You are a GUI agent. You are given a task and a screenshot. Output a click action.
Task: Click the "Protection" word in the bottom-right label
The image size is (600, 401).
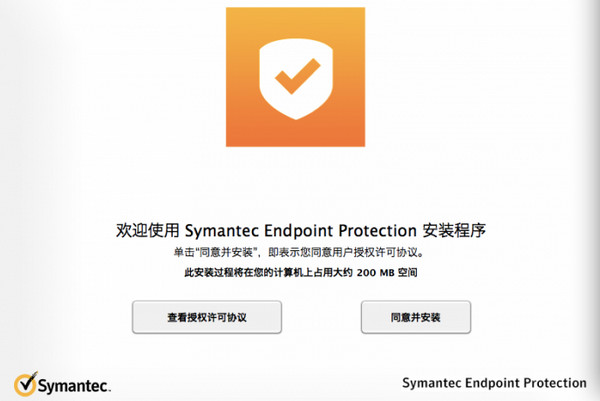[x=556, y=383]
